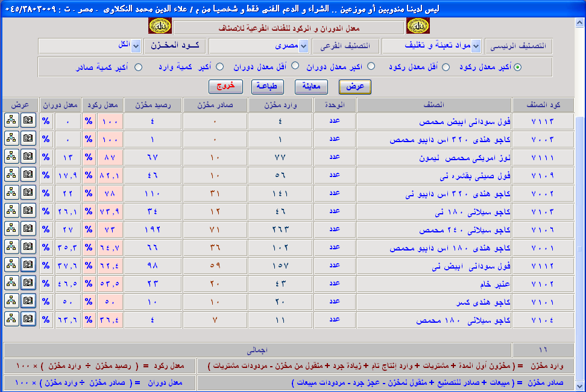The height and width of the screenshot is (392, 586).
Task: Open the book icon for item 7104
Action: point(28,319)
